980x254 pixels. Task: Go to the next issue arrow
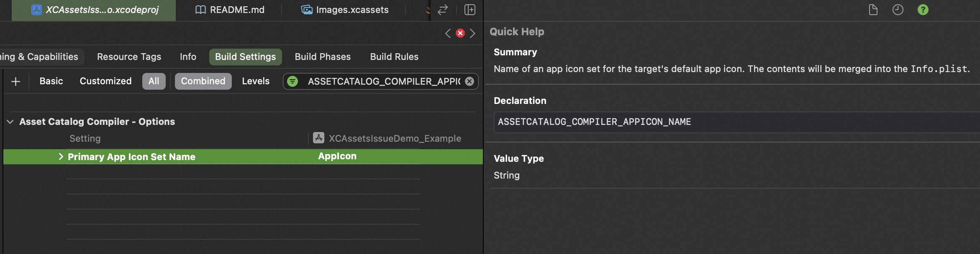(473, 33)
